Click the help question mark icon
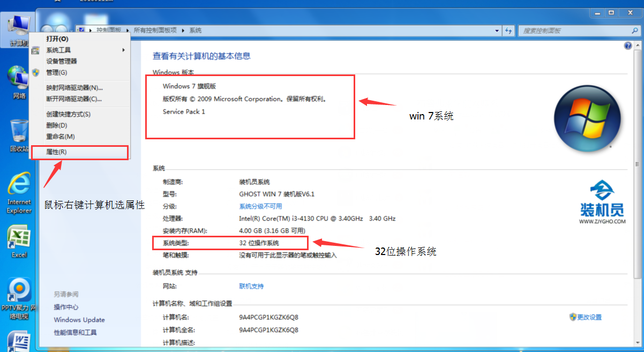Screen dimensions: 644x352 [628, 46]
